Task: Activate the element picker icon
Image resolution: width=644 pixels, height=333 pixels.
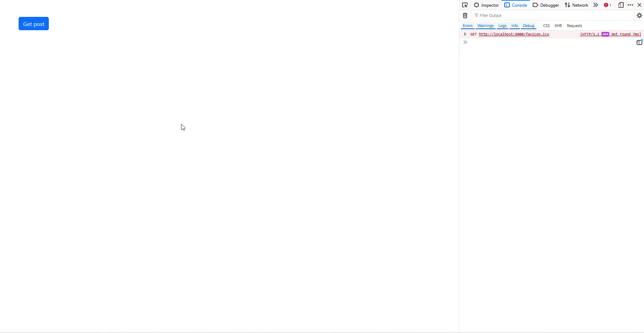Action: 465,5
